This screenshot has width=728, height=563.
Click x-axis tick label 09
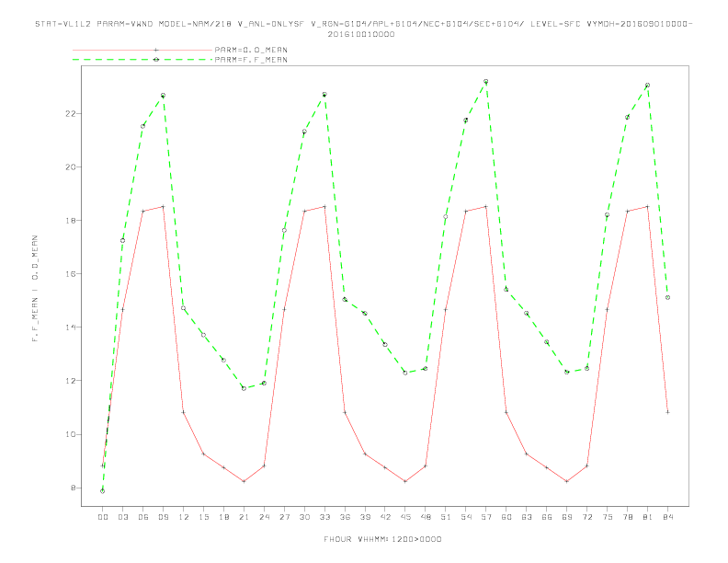163,517
